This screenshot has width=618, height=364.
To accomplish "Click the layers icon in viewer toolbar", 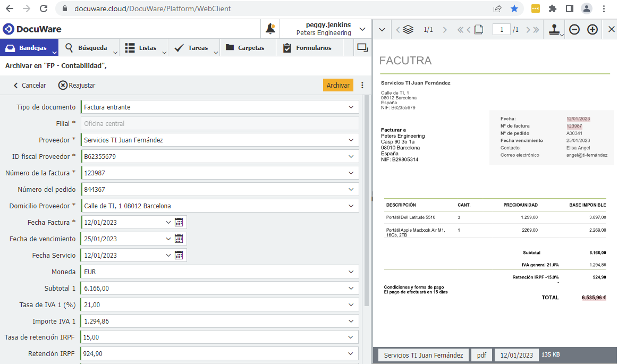I will [x=408, y=30].
